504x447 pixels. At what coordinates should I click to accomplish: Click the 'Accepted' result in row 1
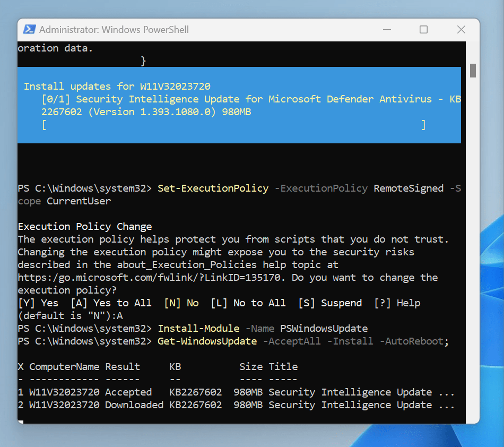128,392
